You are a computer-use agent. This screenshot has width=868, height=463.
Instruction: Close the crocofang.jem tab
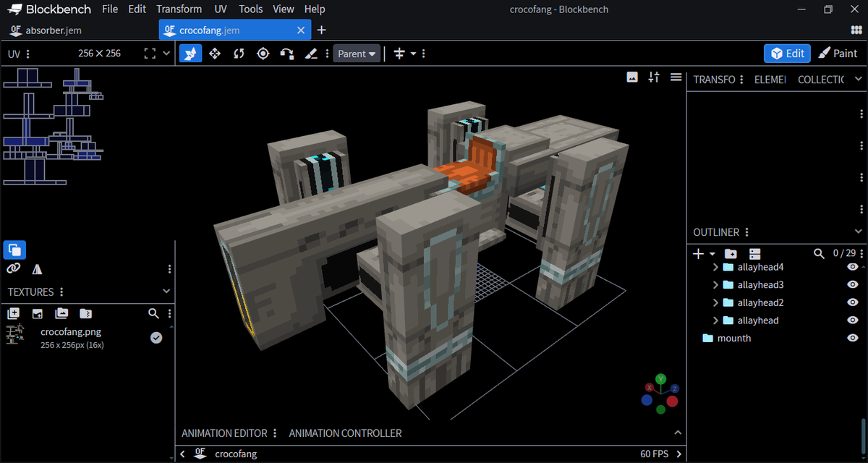pos(301,30)
